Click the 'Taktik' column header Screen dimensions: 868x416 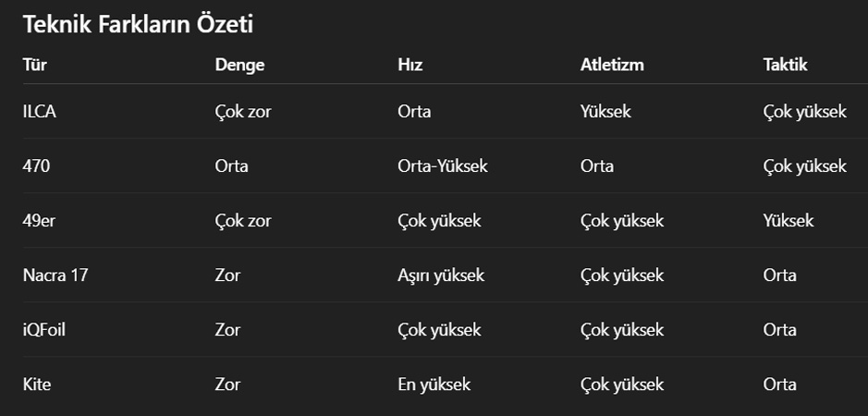pos(785,65)
